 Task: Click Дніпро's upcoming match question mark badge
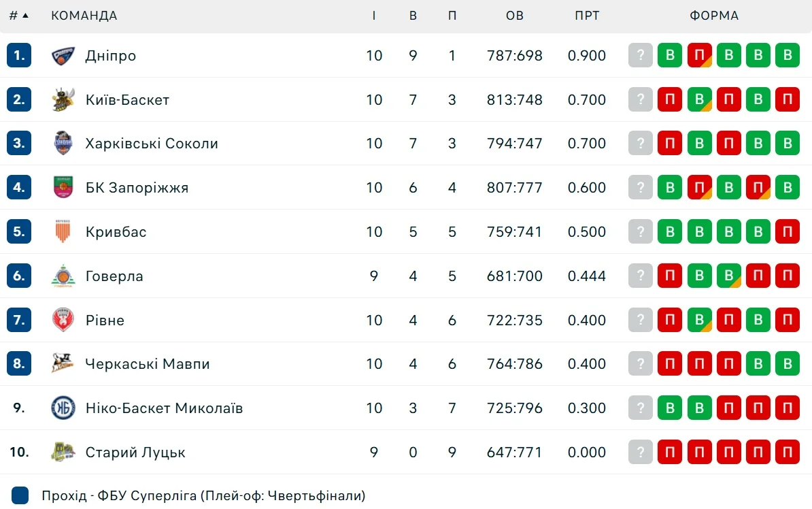coord(640,56)
